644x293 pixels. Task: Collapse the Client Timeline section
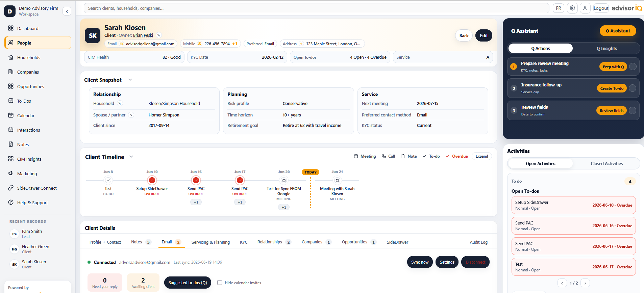click(131, 157)
